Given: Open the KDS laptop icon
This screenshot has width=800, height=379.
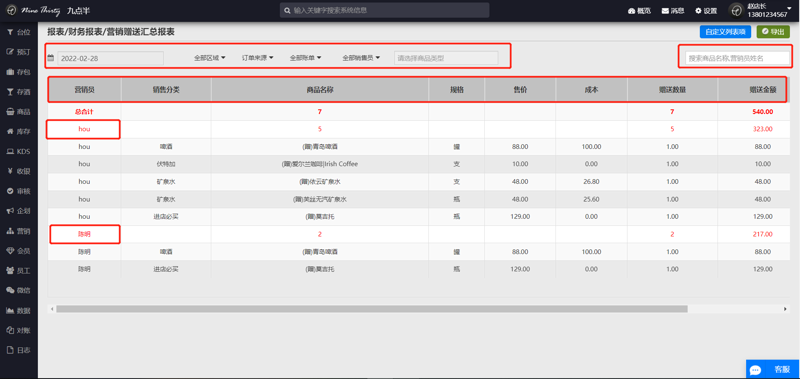Looking at the screenshot, I should click(x=10, y=151).
